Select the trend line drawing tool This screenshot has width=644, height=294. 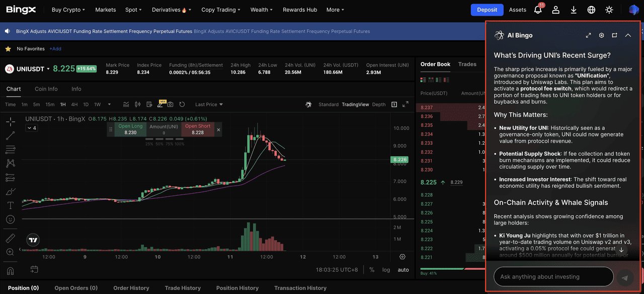[10, 135]
